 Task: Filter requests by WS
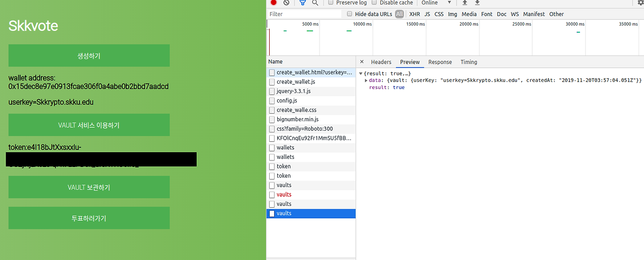pos(515,14)
